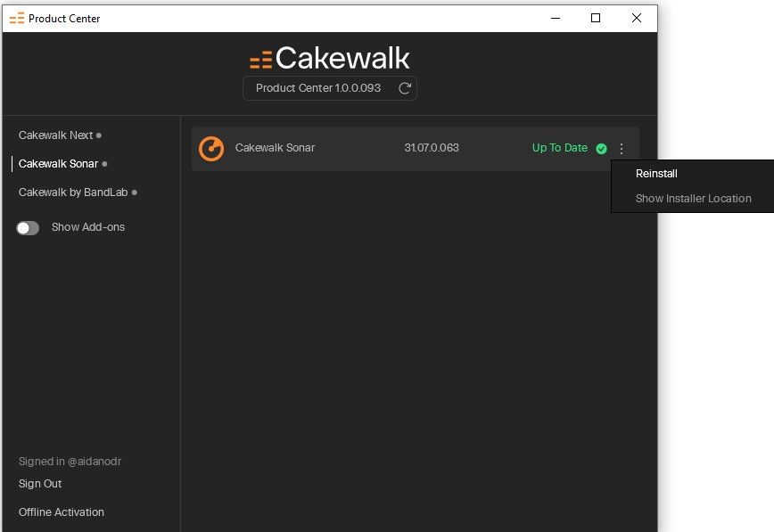The width and height of the screenshot is (774, 532).
Task: Close the Product Center window
Action: click(637, 18)
